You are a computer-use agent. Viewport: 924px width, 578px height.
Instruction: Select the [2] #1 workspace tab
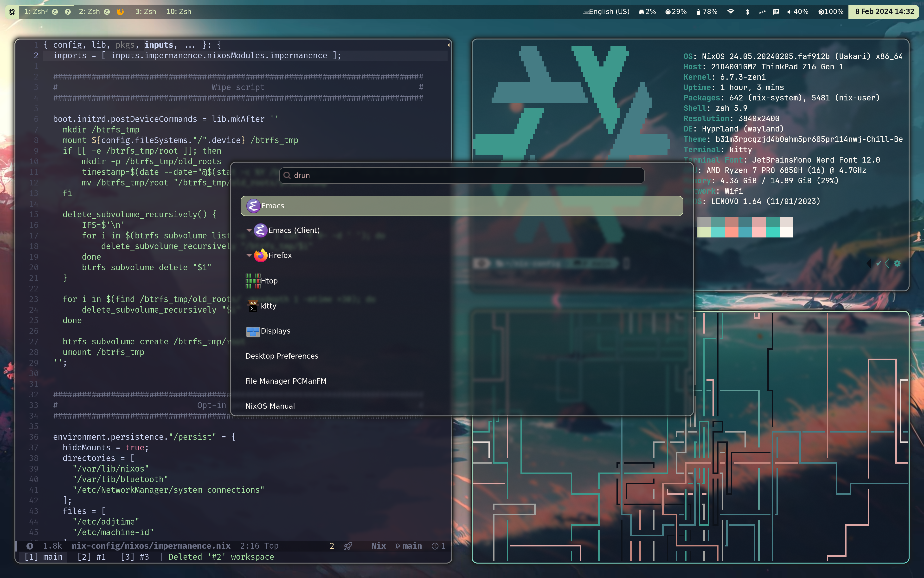pos(91,557)
